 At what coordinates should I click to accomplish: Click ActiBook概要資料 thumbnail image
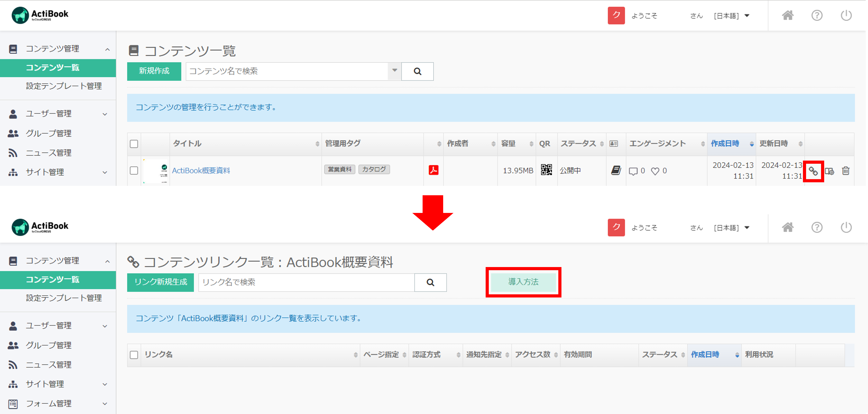tap(155, 171)
